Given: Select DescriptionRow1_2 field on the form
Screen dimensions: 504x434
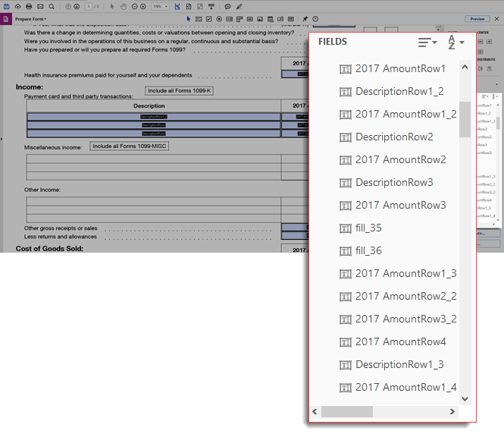Looking at the screenshot, I should pyautogui.click(x=154, y=116).
